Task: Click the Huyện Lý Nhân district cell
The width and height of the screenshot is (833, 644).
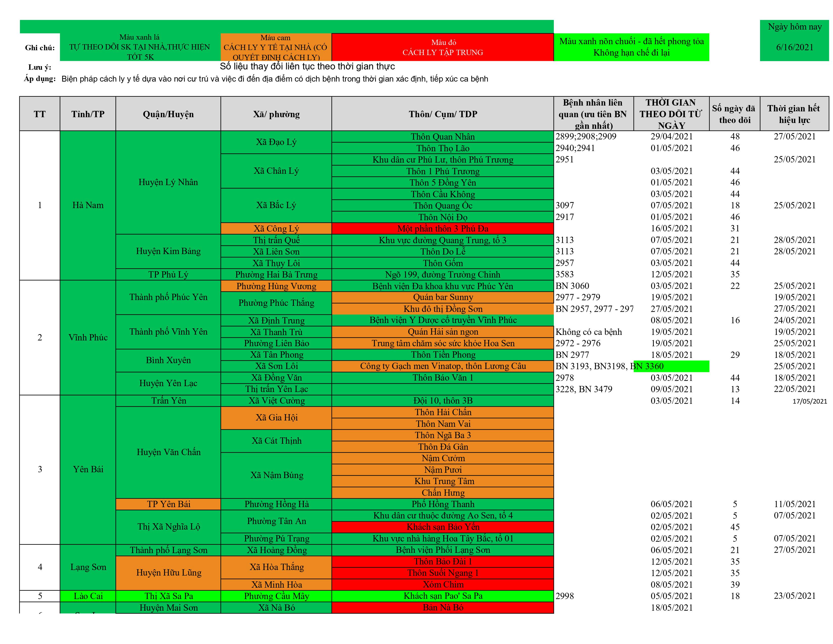Action: [x=168, y=182]
